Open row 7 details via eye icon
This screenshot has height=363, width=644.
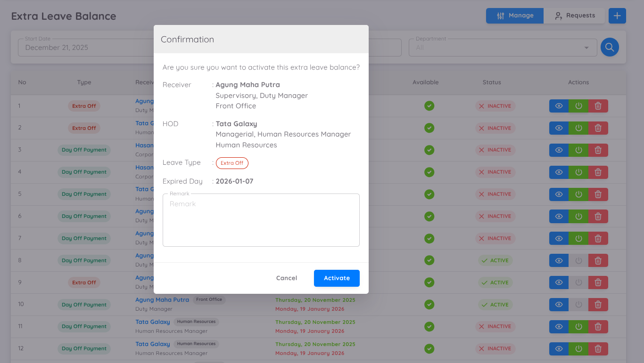pyautogui.click(x=559, y=238)
